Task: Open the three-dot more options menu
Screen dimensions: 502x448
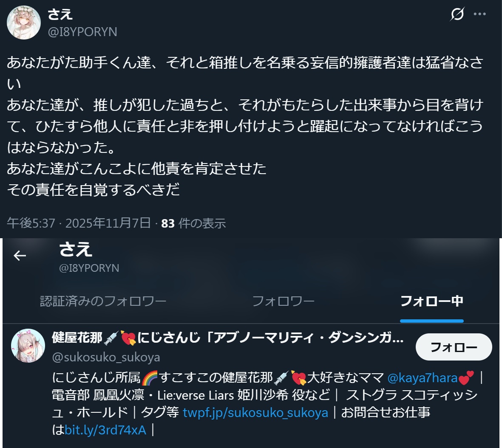Action: pyautogui.click(x=479, y=14)
